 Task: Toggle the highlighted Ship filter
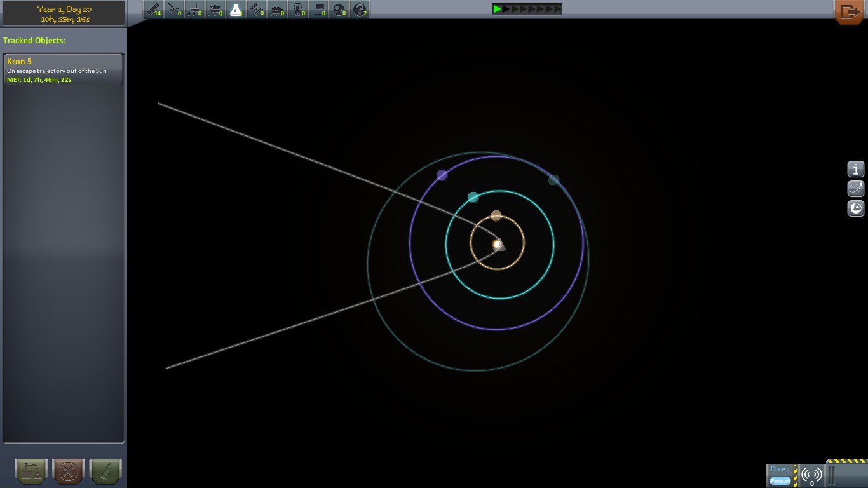click(236, 10)
